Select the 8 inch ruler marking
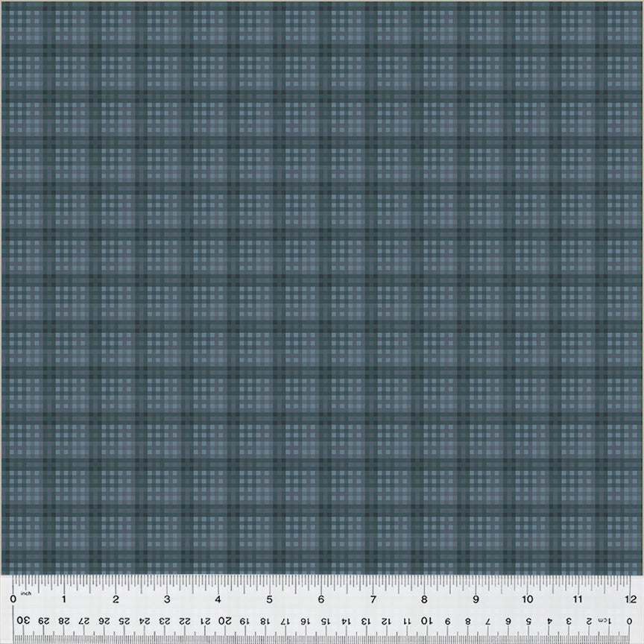 pos(424,599)
